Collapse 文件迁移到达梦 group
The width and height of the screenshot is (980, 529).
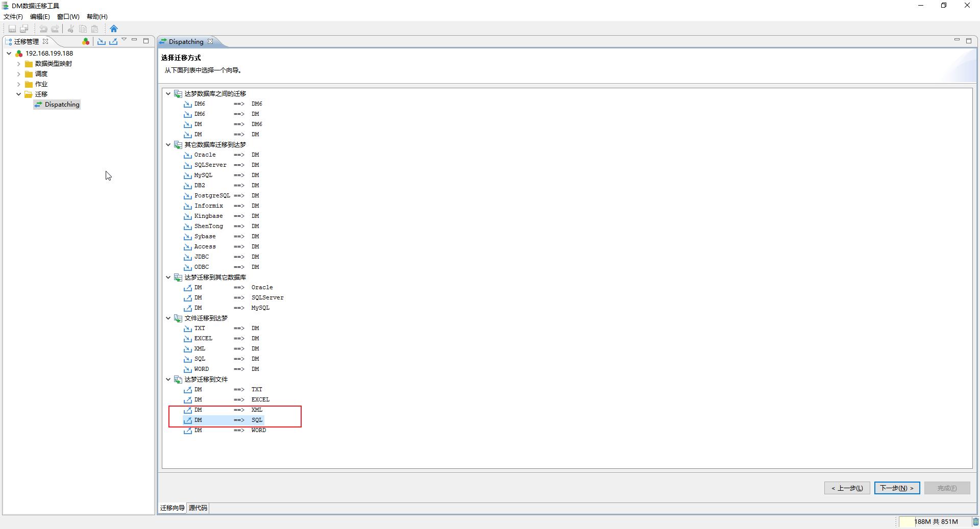tap(168, 318)
